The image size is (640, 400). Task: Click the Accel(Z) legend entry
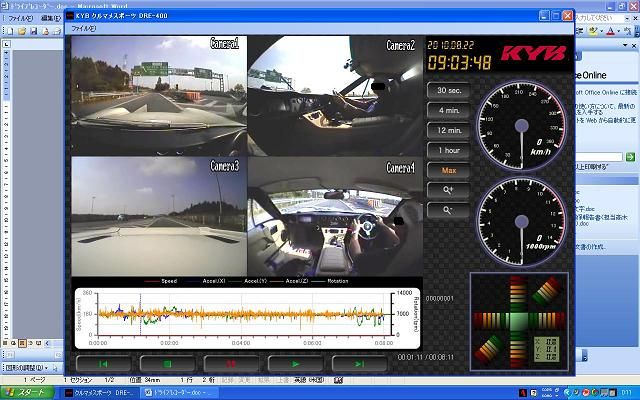[289, 281]
